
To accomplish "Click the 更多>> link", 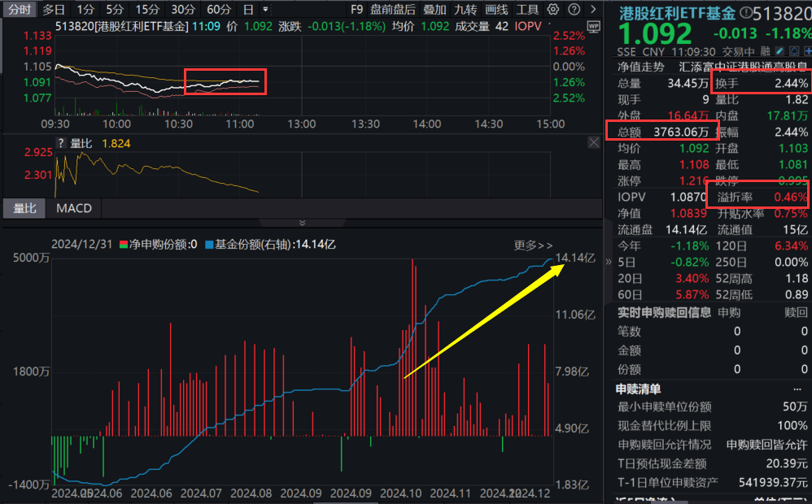I will 533,245.
